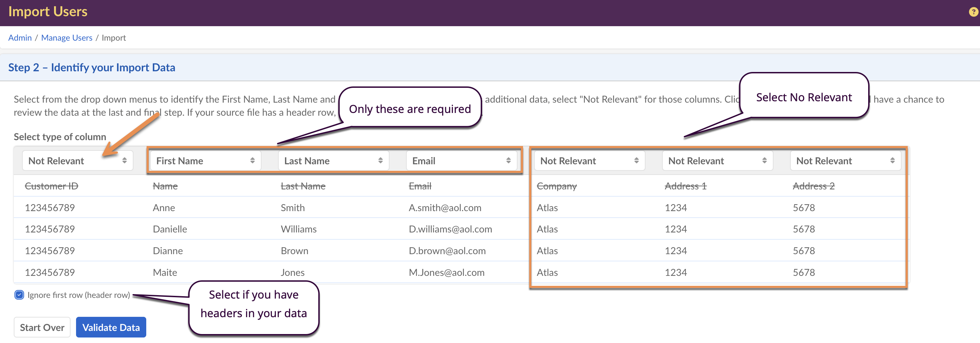Toggle the Ignore first row checkbox
980x343 pixels.
click(x=19, y=295)
